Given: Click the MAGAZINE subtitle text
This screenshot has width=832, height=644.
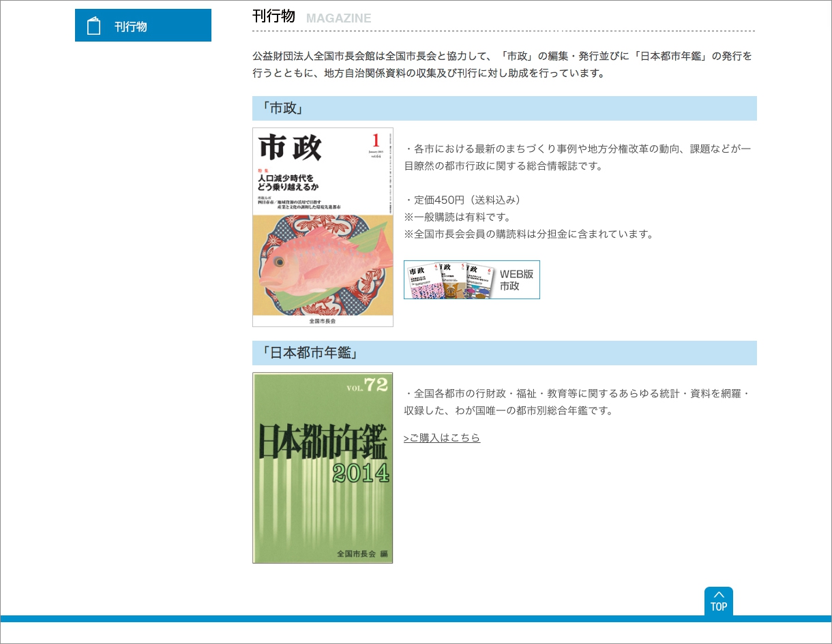Looking at the screenshot, I should pos(338,18).
